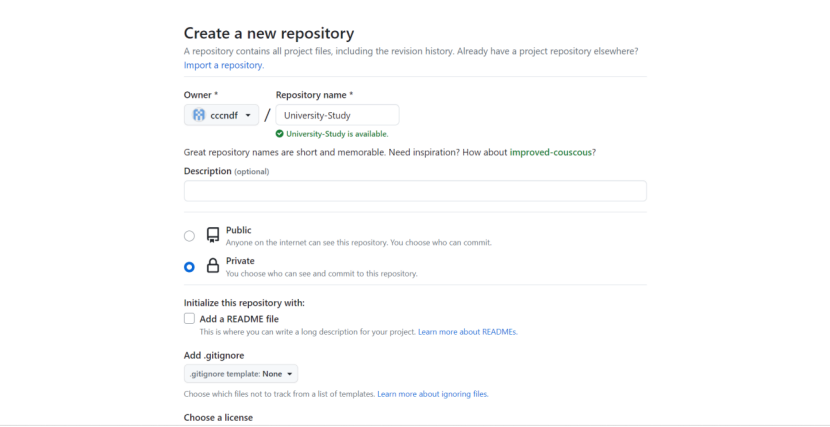
Task: Open Learn more about ignoring files link
Action: click(x=432, y=394)
